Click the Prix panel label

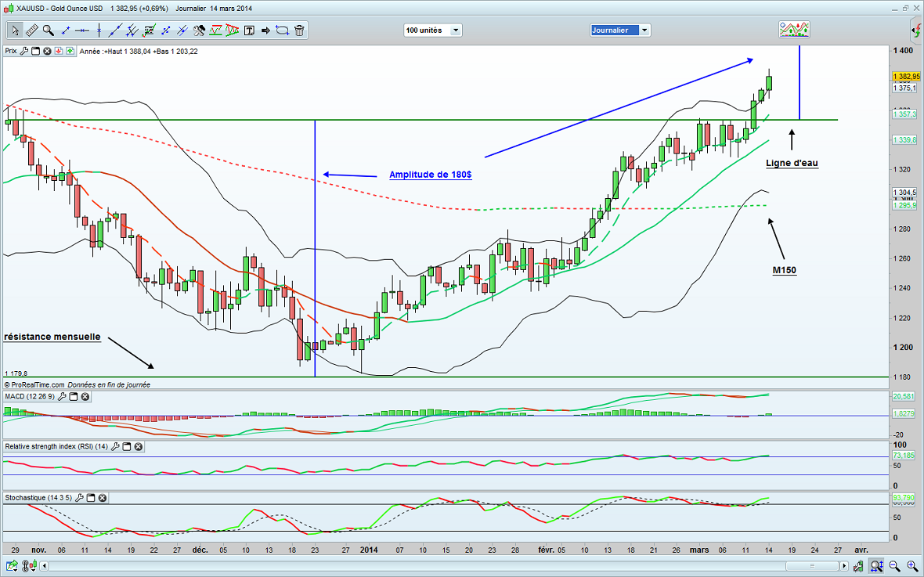(11, 51)
